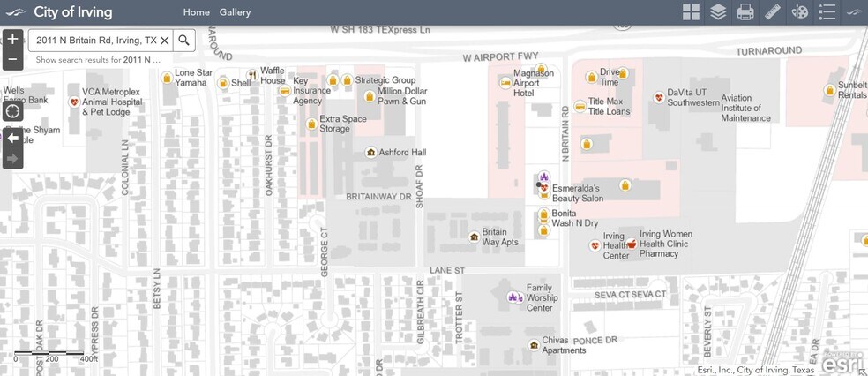The width and height of the screenshot is (868, 376).
Task: Open the Layer List stack icon
Action: (718, 12)
